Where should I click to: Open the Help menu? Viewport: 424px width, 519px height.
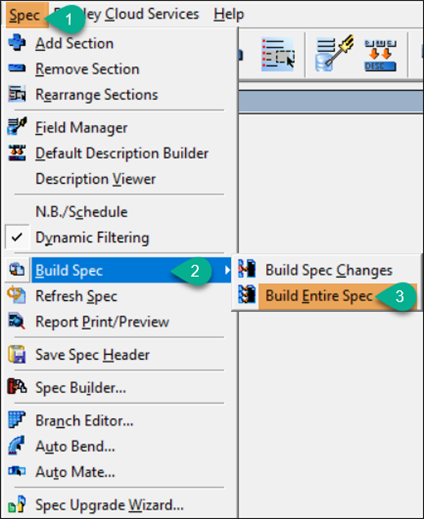(229, 14)
